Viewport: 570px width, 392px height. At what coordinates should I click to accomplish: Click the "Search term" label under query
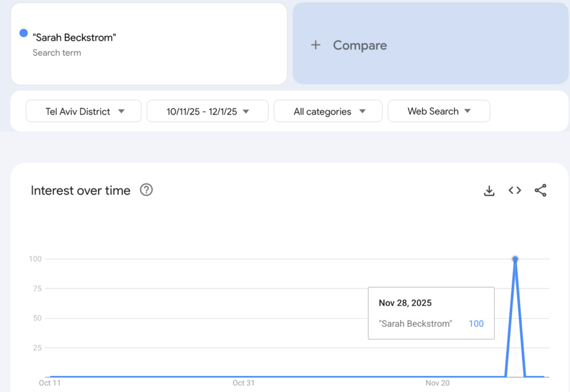click(57, 53)
